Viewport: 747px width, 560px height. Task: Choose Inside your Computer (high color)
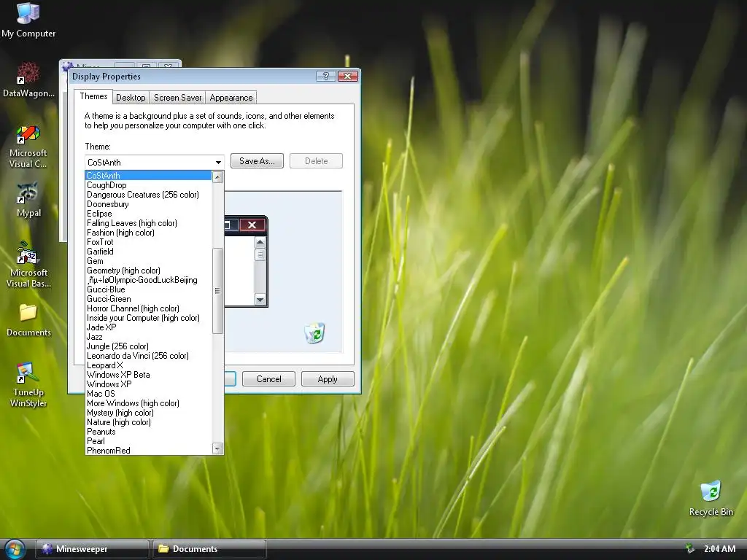click(148, 318)
